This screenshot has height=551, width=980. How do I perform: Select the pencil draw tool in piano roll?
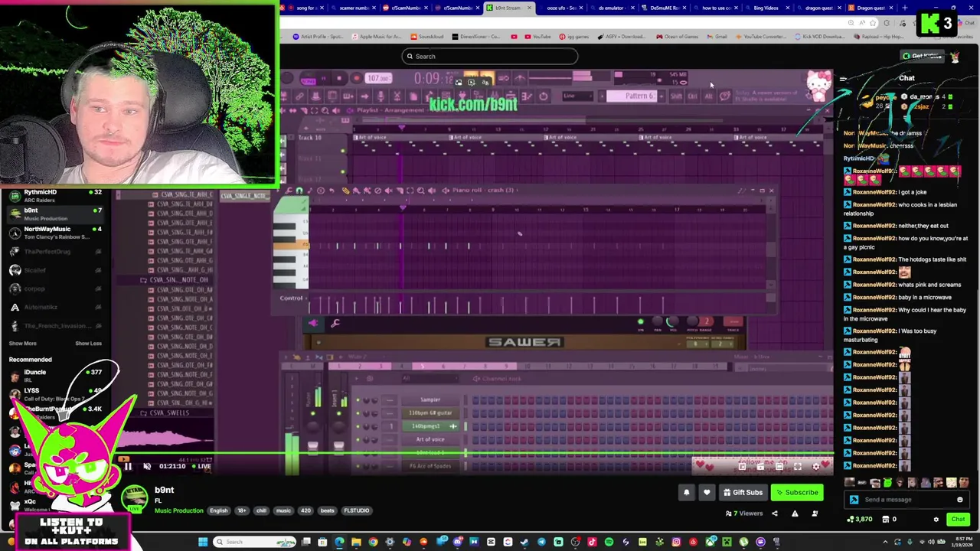click(346, 191)
